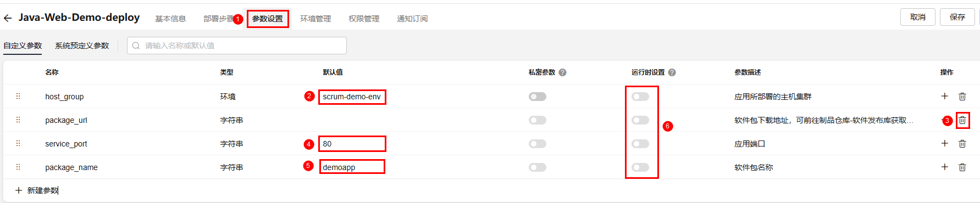980x203 pixels.
Task: Click help icon next to 私密参数
Action: 562,72
